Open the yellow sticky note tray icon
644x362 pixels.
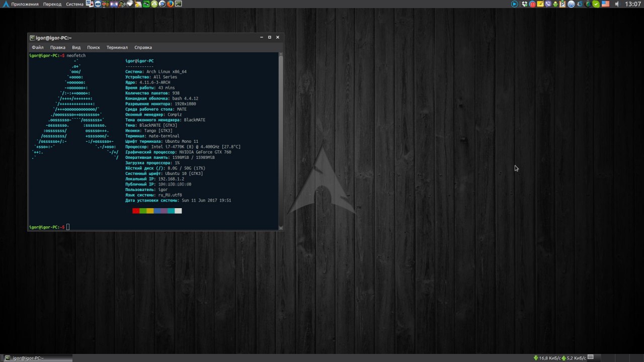540,4
